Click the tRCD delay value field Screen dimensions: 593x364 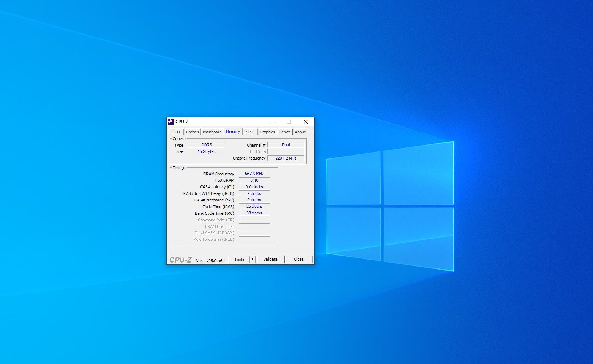pos(254,193)
